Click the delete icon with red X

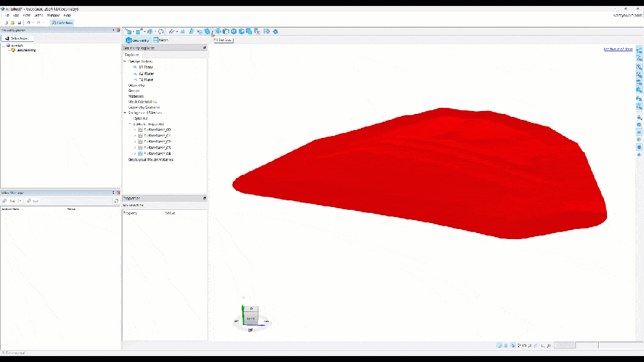(x=257, y=32)
